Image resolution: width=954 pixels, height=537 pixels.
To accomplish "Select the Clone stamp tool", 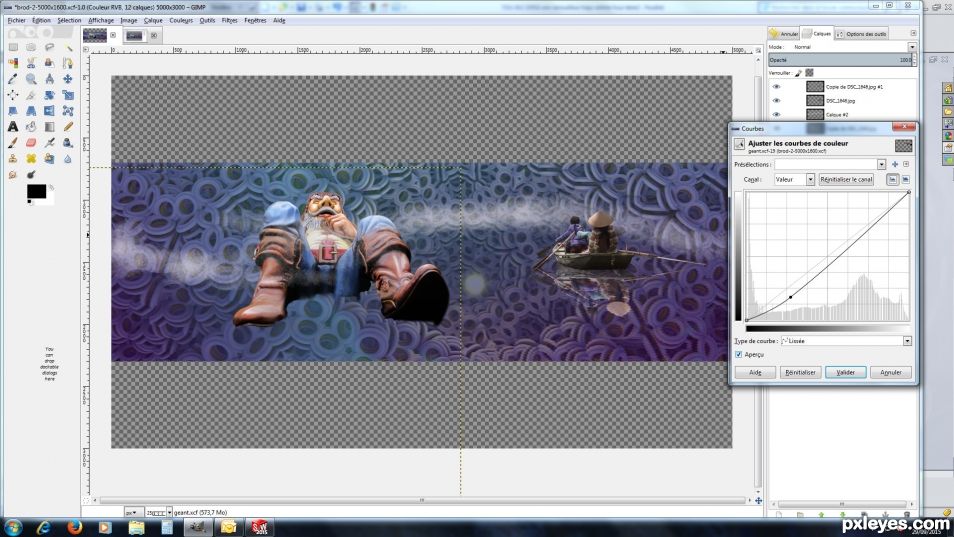I will pos(13,158).
